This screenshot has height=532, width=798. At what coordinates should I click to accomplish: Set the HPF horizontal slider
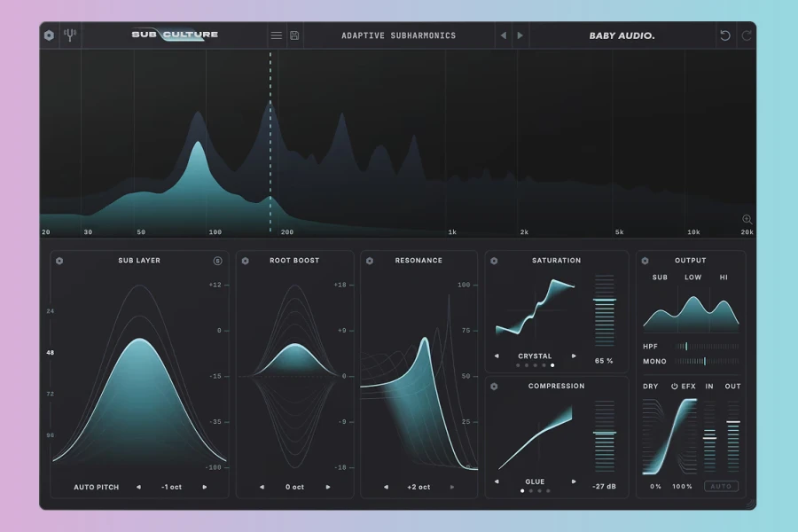(x=707, y=346)
